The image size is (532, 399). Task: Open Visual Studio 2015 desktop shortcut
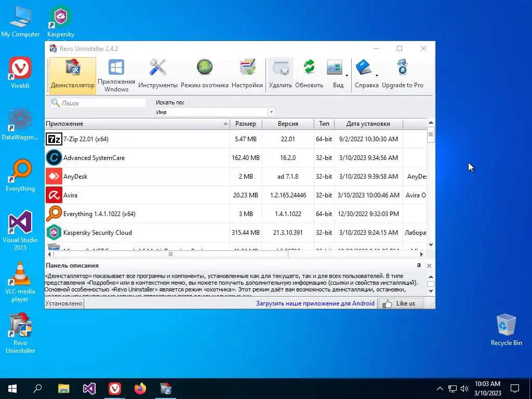20,230
